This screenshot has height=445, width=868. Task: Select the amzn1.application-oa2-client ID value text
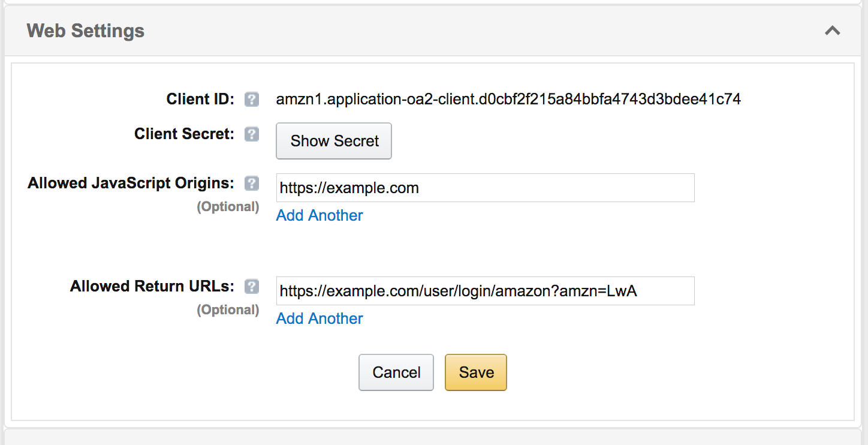coord(508,99)
